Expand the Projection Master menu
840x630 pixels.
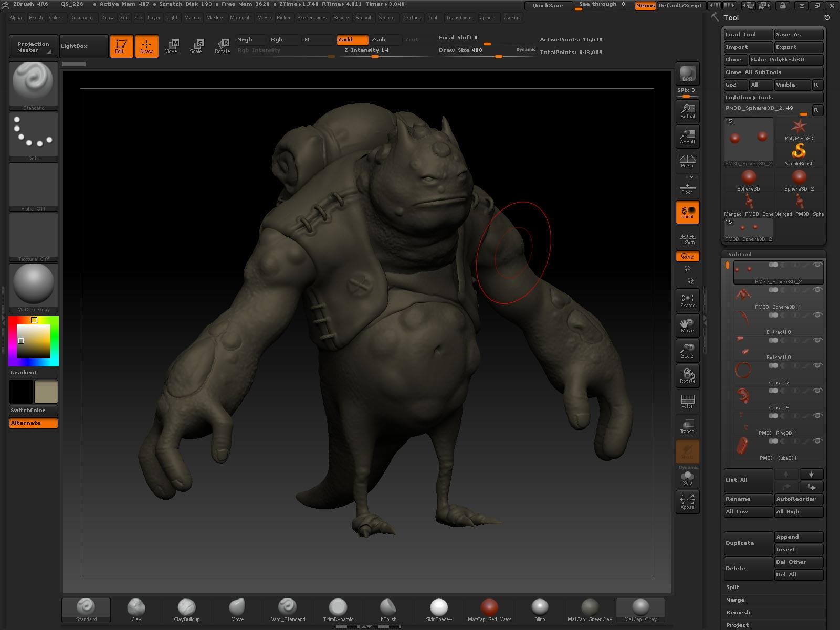[33, 46]
